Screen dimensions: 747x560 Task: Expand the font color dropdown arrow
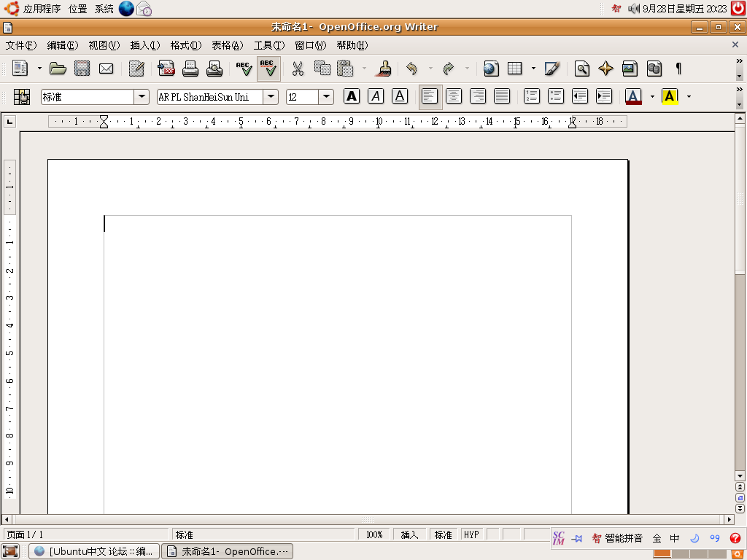pos(652,97)
